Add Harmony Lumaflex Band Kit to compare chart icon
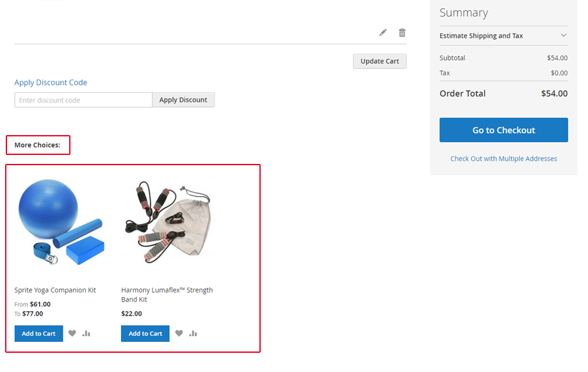 click(193, 333)
